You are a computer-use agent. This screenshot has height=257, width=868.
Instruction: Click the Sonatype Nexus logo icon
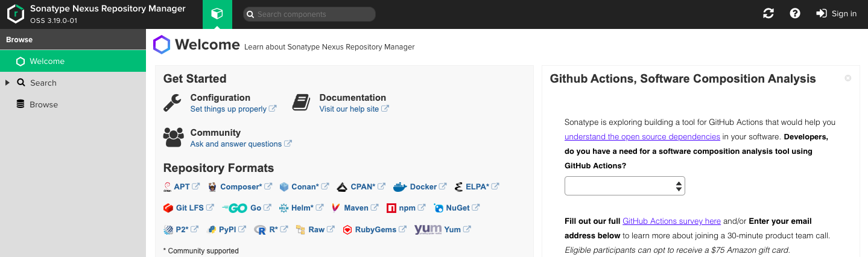[x=16, y=14]
